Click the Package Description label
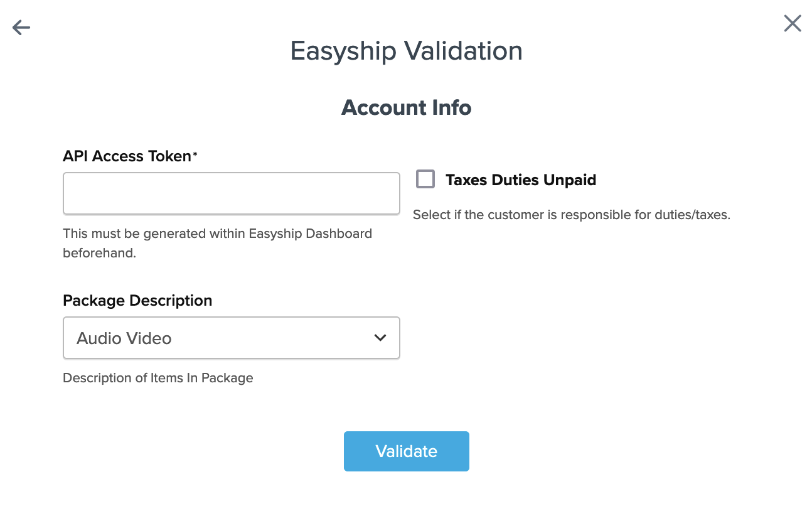Viewport: 812px width, 516px height. [x=137, y=301]
